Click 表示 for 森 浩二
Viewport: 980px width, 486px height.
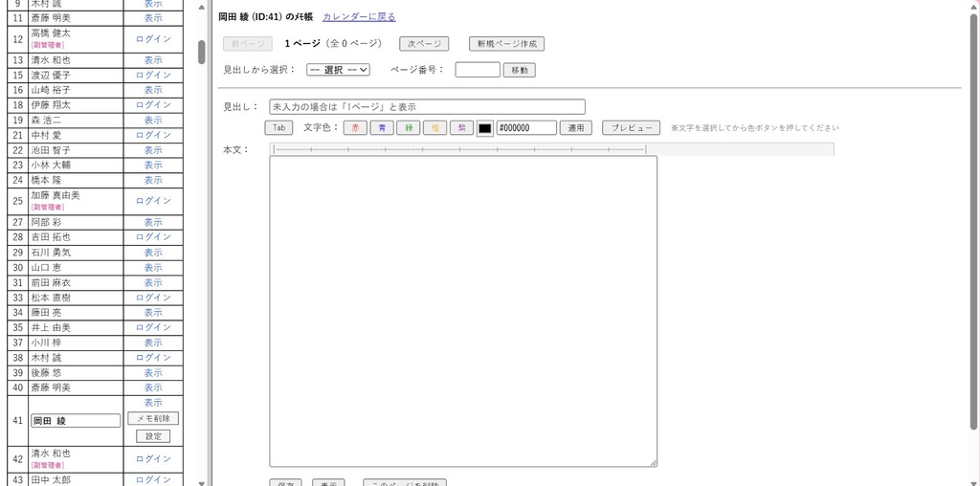coord(153,120)
